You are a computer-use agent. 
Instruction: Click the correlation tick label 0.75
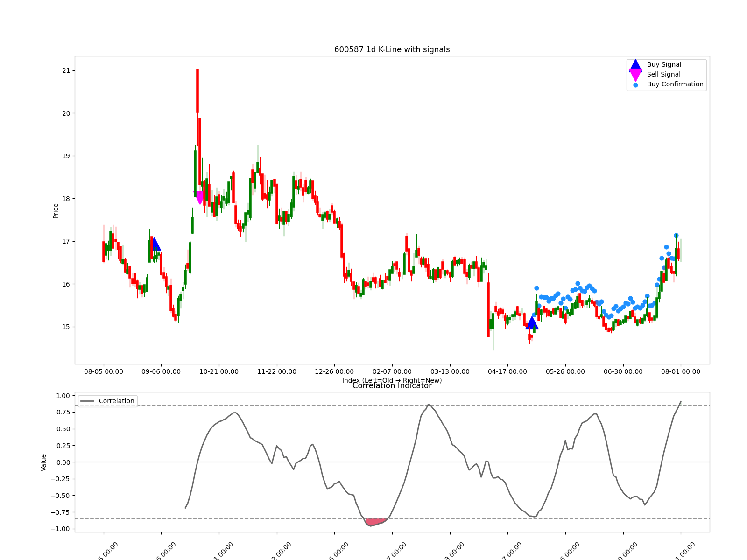63,413
